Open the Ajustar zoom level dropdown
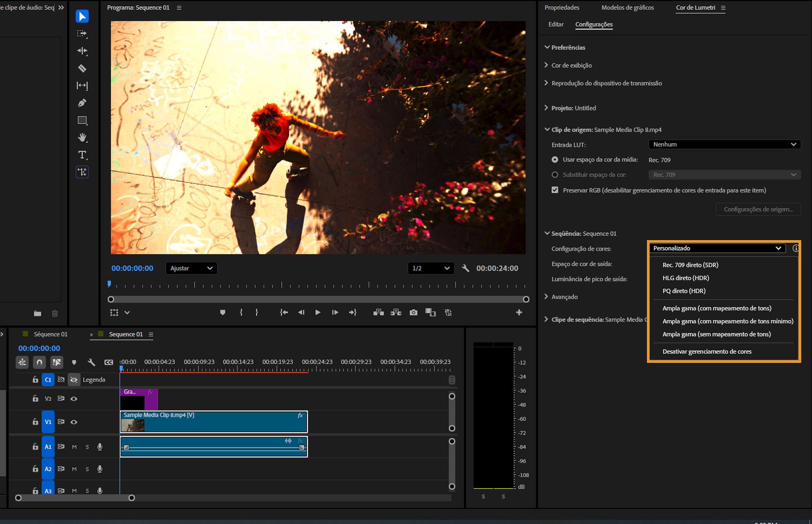The height and width of the screenshot is (524, 812). (191, 268)
